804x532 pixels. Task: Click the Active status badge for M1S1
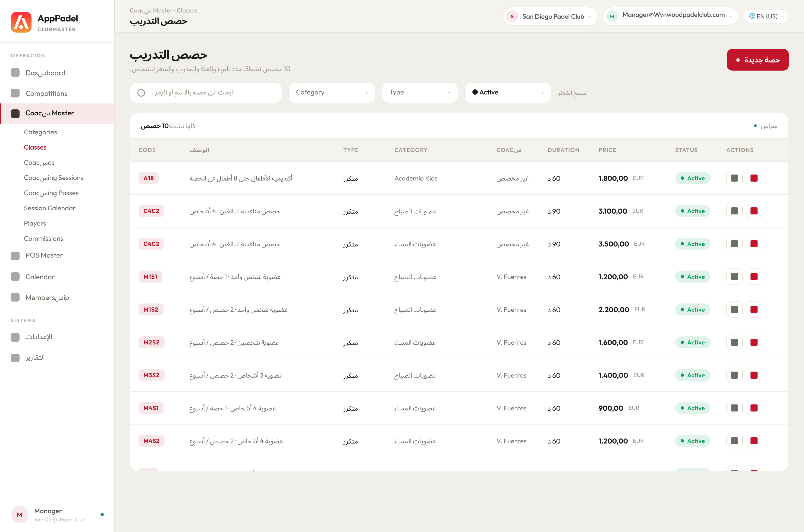[x=693, y=277]
